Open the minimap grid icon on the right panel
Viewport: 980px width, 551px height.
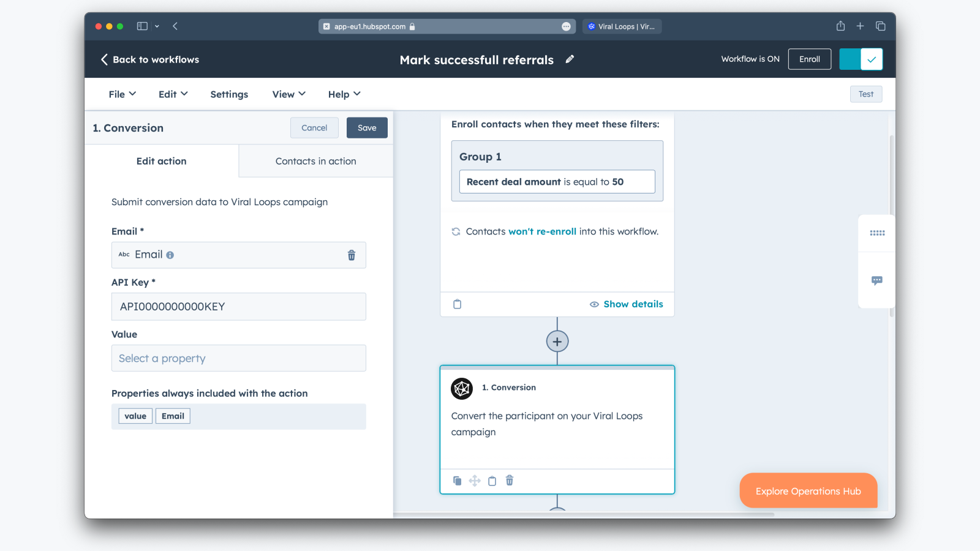pyautogui.click(x=876, y=233)
